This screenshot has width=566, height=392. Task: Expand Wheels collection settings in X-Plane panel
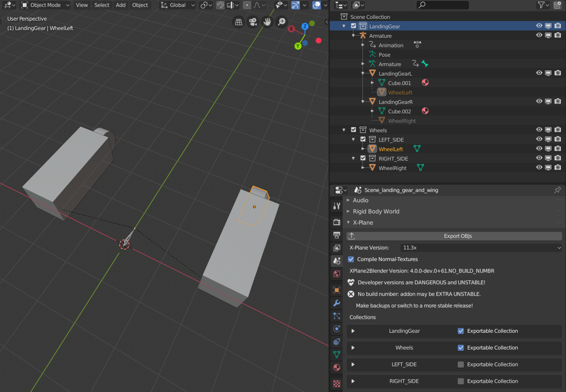tap(353, 348)
